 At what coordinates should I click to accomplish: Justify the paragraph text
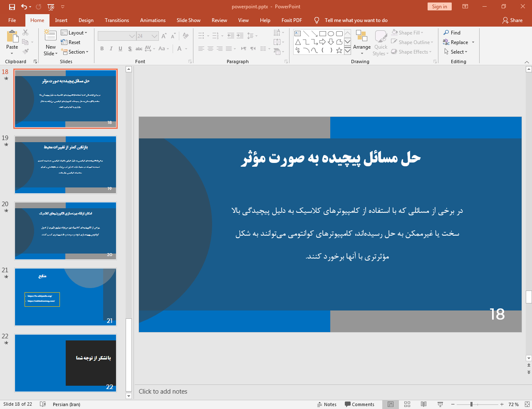[x=229, y=49]
